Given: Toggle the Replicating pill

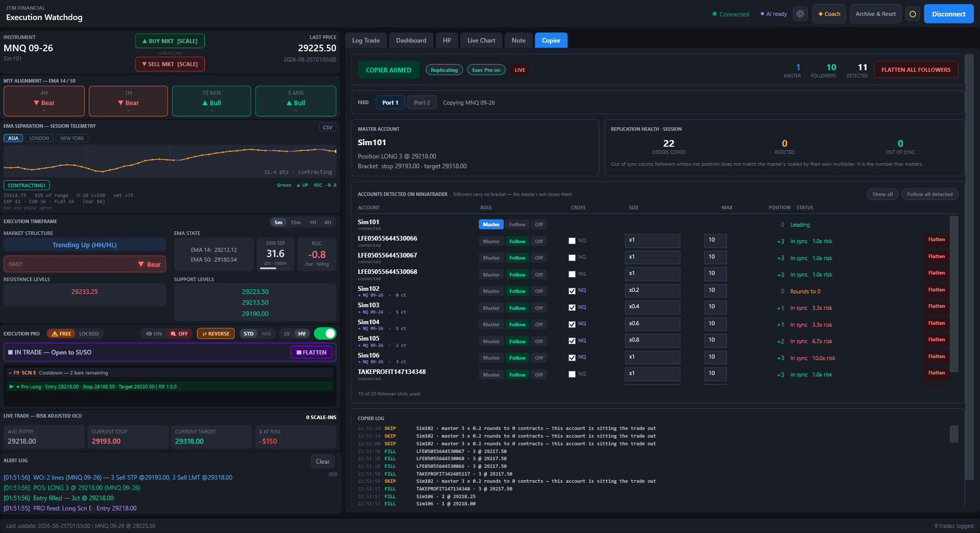Looking at the screenshot, I should (444, 70).
